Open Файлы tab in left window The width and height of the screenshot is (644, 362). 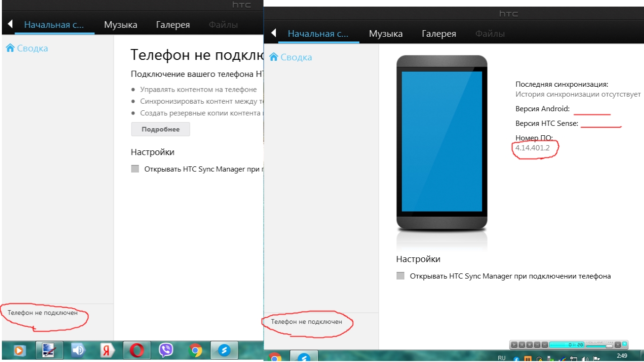[x=223, y=25]
